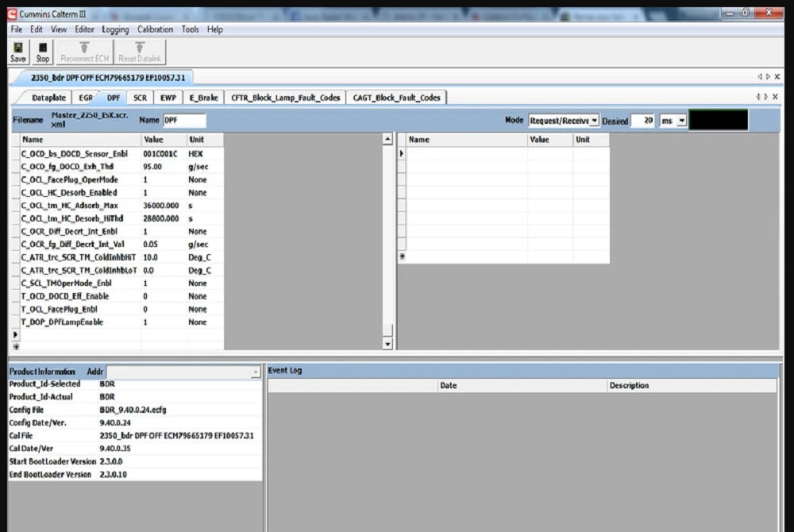Select the CFTR_Block_Lamp_Fault_Codes tab
The width and height of the screenshot is (794, 532).
coord(285,98)
